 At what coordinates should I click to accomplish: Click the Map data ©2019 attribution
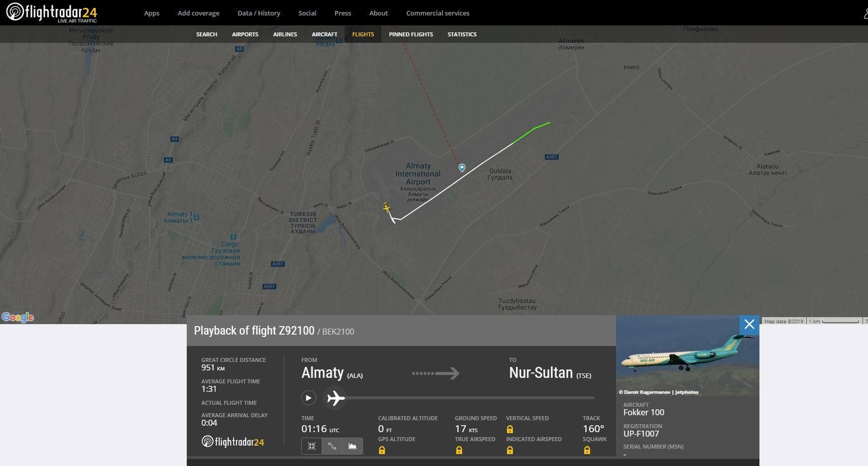pyautogui.click(x=783, y=321)
